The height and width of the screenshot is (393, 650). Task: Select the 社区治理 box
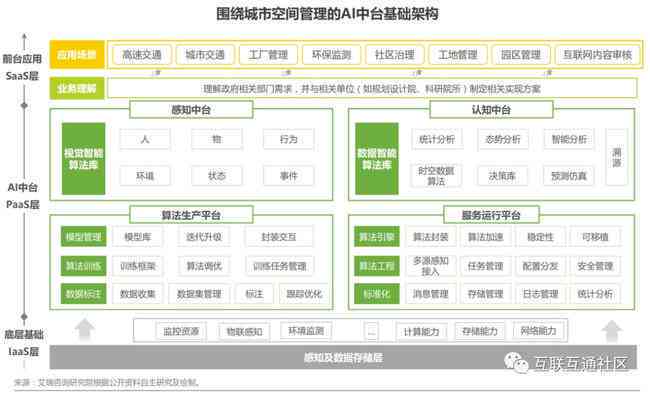click(x=394, y=55)
